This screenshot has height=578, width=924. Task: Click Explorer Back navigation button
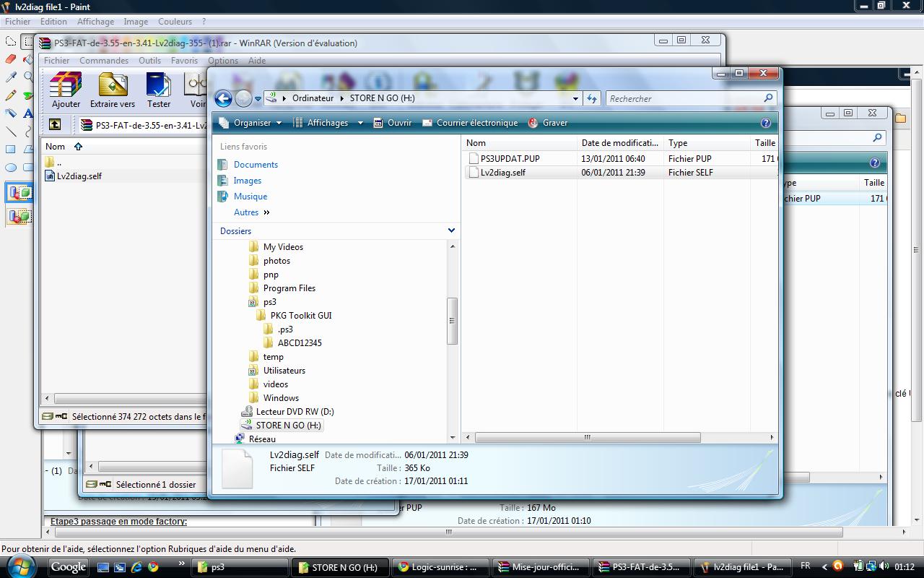pos(224,98)
